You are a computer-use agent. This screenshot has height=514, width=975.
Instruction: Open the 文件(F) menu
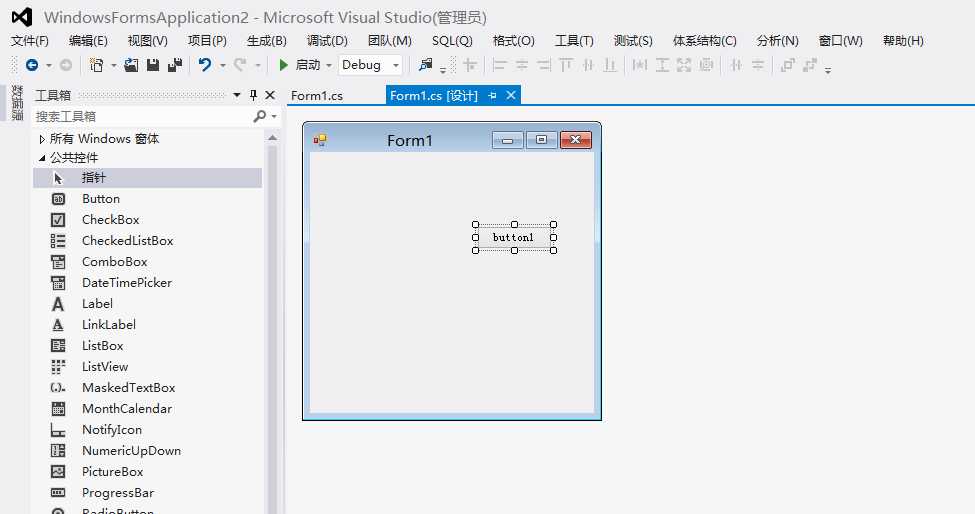click(29, 41)
